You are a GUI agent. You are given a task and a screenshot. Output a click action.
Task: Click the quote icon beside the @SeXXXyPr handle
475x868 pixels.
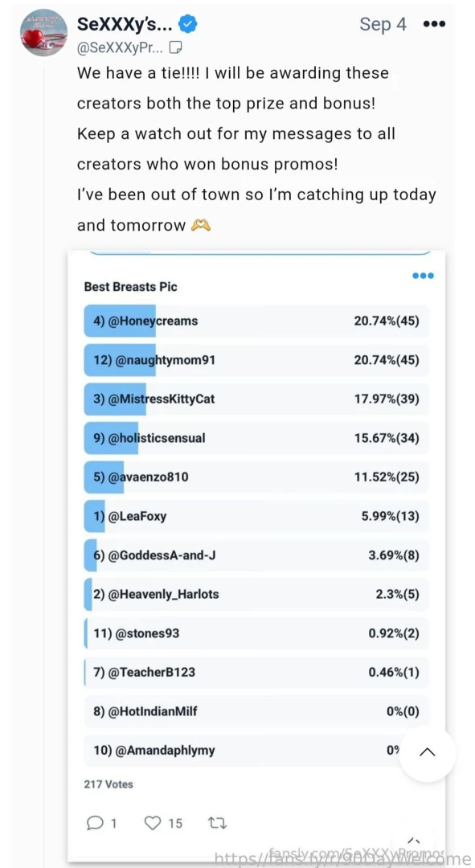[x=175, y=47]
